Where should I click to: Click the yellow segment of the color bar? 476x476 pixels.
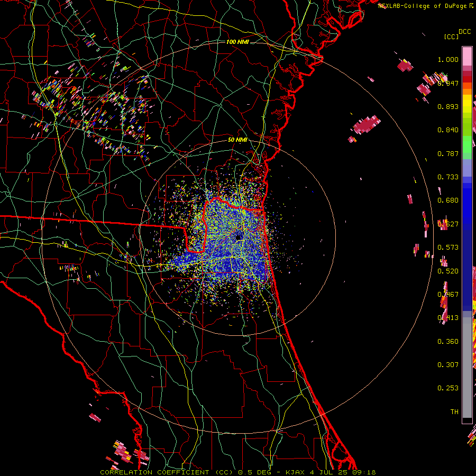tap(467, 104)
